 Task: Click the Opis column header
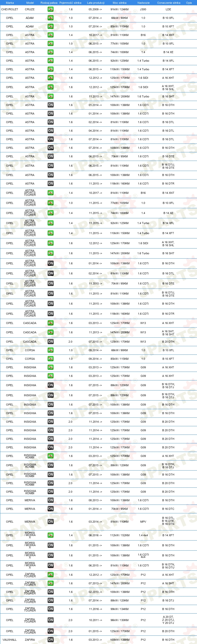coord(189,3)
